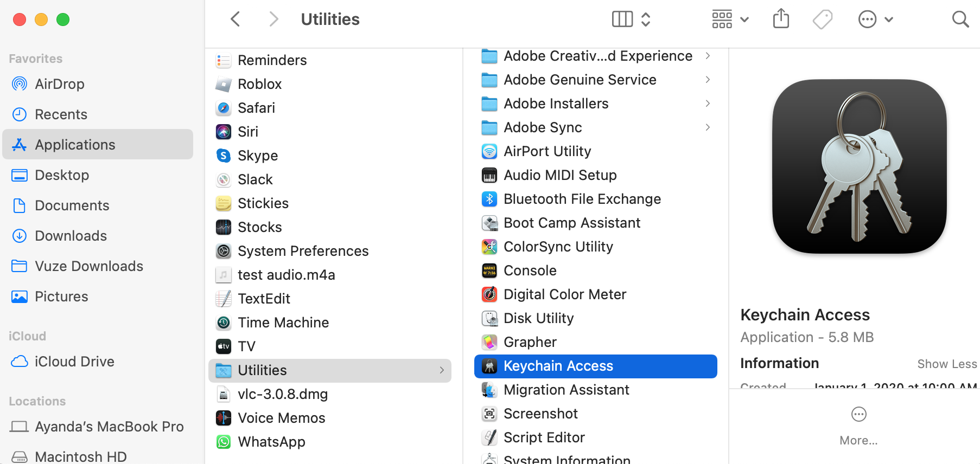Select the TextEdit app
The width and height of the screenshot is (980, 464).
click(330, 299)
